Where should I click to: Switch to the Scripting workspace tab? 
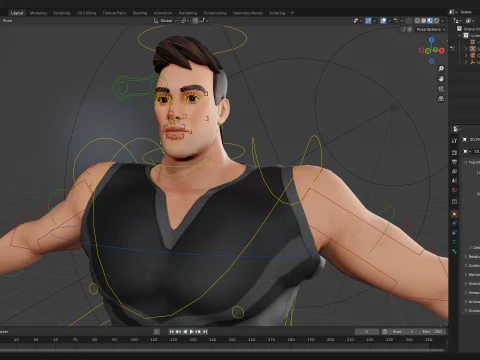click(277, 13)
